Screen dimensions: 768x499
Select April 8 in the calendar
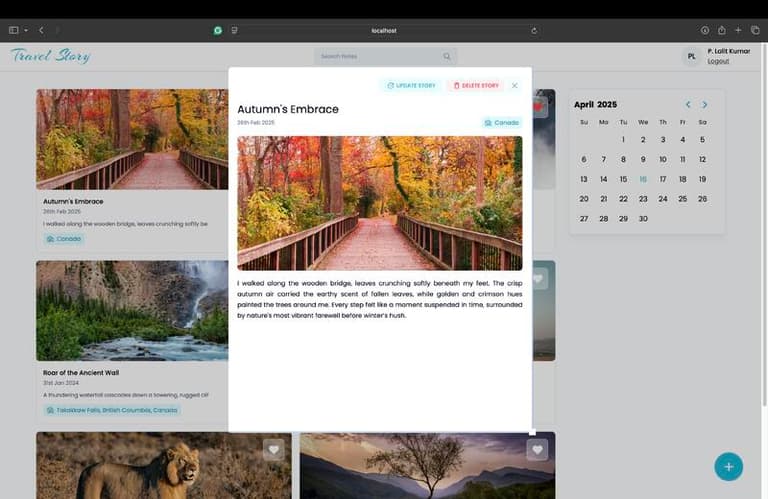coord(623,159)
